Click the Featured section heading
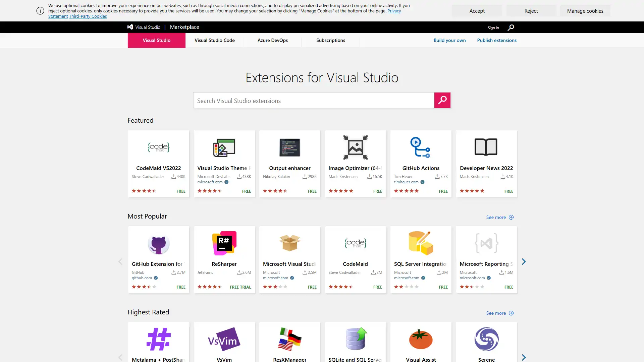Image resolution: width=644 pixels, height=362 pixels. [x=140, y=120]
